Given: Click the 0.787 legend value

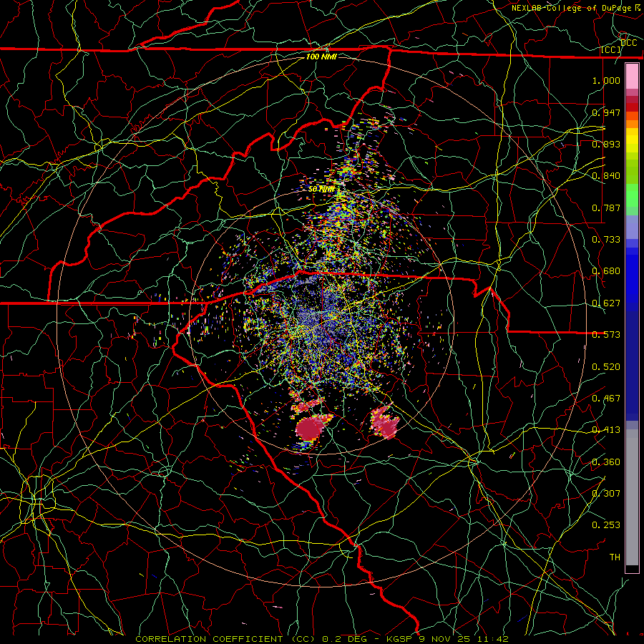Looking at the screenshot, I should click(606, 208).
